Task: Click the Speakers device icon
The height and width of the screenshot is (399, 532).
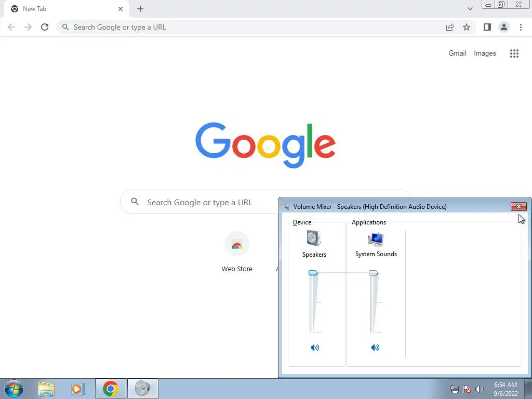Action: point(314,238)
